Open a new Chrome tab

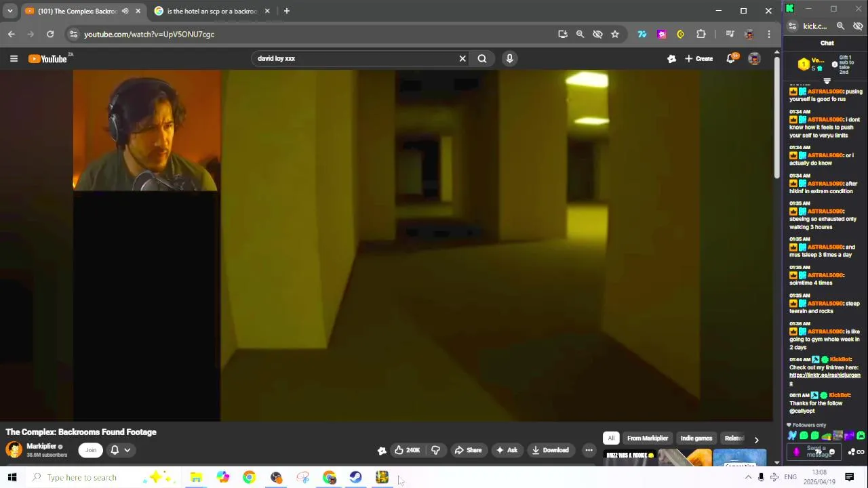[x=286, y=11]
